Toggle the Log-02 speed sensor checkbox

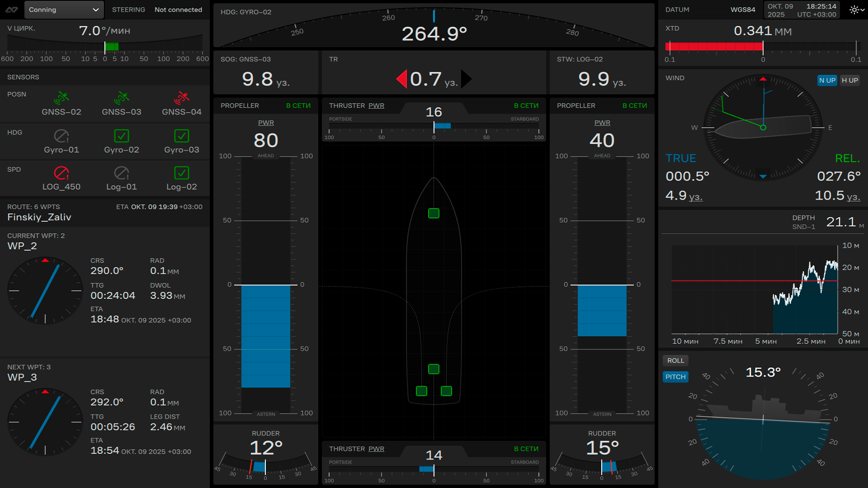[181, 173]
